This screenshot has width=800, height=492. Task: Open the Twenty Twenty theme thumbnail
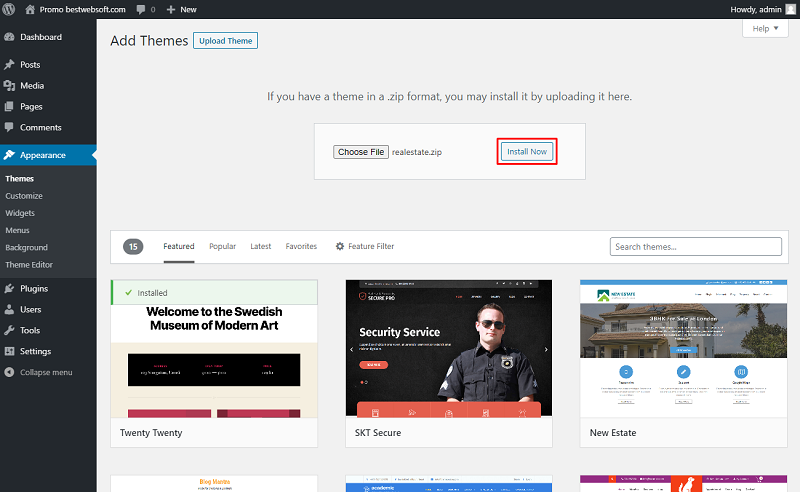tap(214, 349)
